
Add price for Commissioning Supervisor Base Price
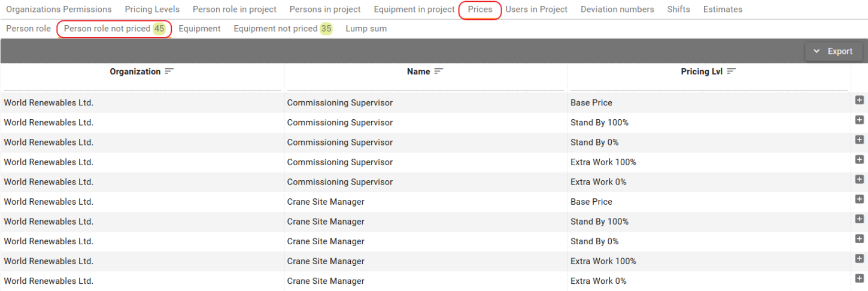[859, 101]
